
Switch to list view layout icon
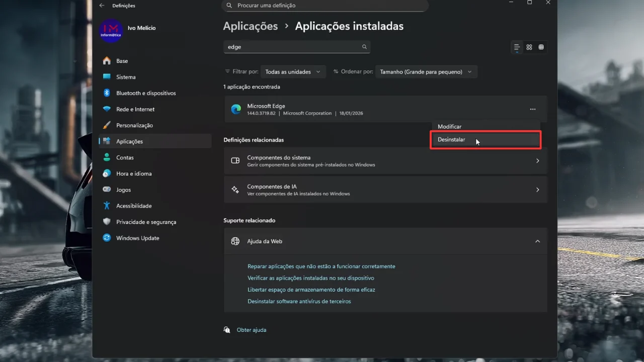click(x=517, y=47)
